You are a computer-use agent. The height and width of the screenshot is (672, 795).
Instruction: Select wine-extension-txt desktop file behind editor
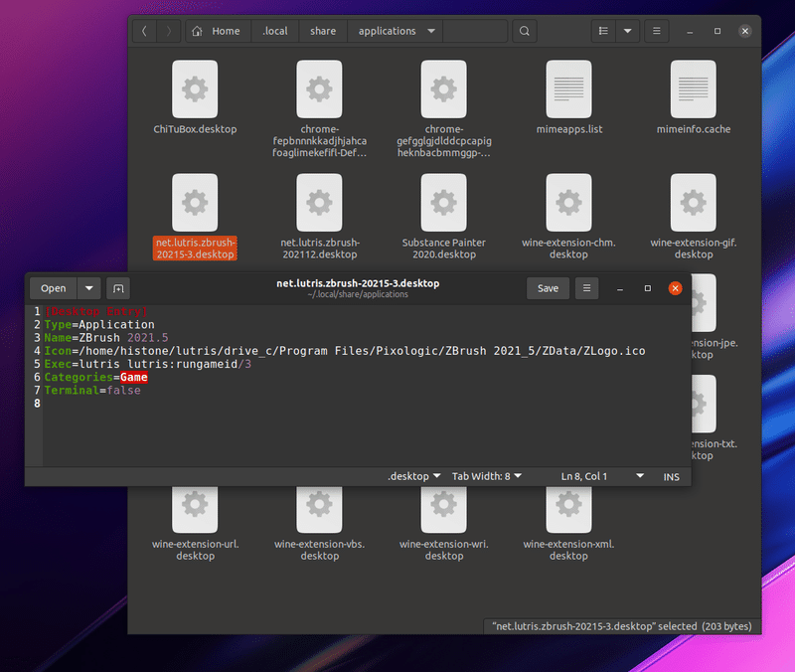(x=715, y=419)
